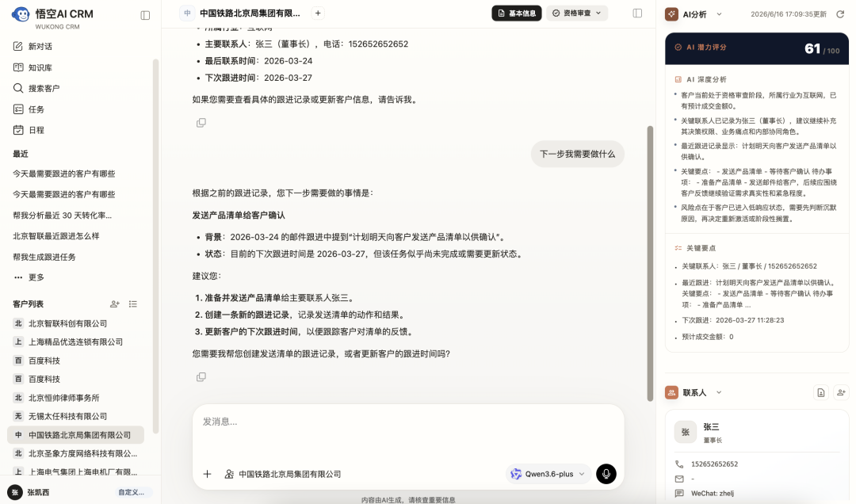This screenshot has width=856, height=504.
Task: Open user profile 张凯西
Action: click(30, 492)
